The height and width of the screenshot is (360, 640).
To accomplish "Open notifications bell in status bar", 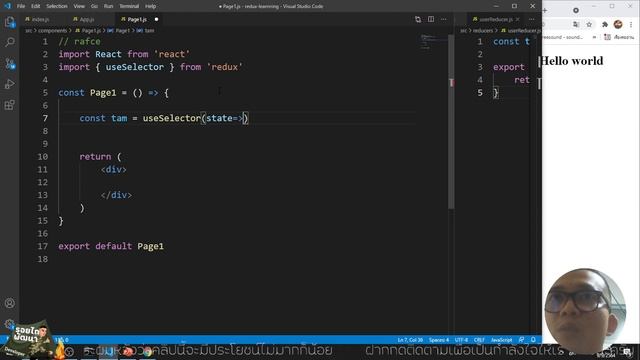I will (533, 340).
